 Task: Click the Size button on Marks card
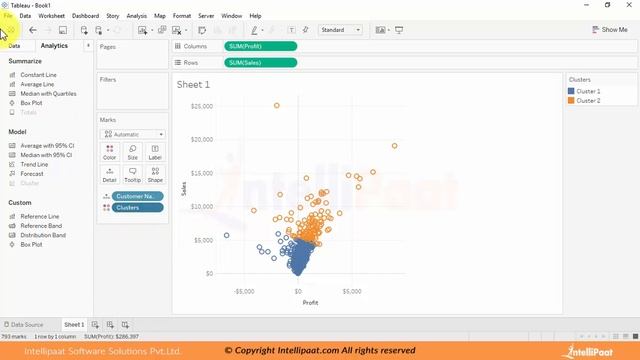tap(133, 152)
